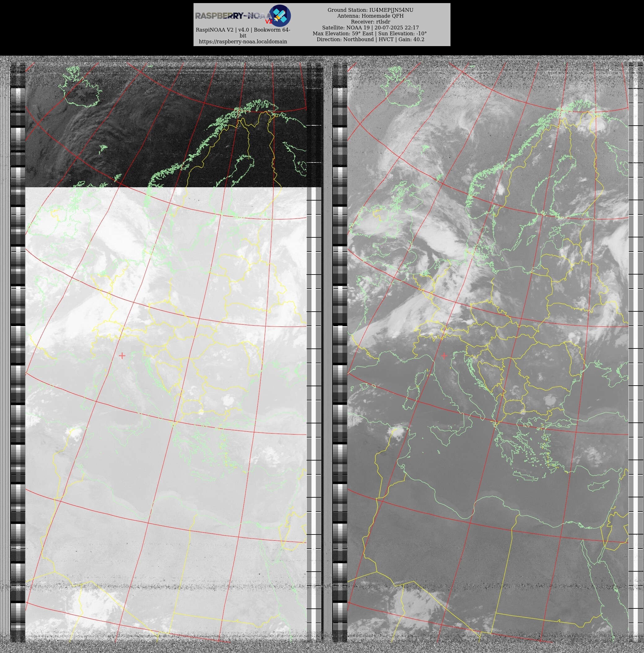Select the 'Antenna: Homemade QFH' line

370,16
